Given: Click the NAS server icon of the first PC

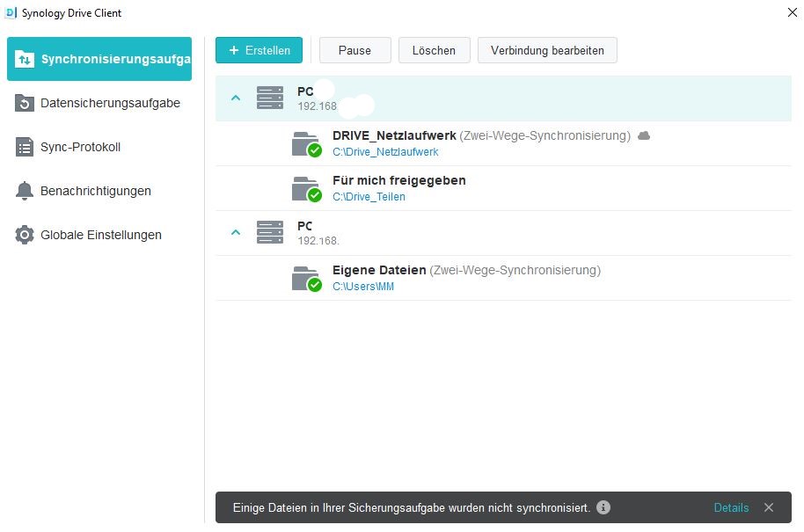Looking at the screenshot, I should coord(271,98).
